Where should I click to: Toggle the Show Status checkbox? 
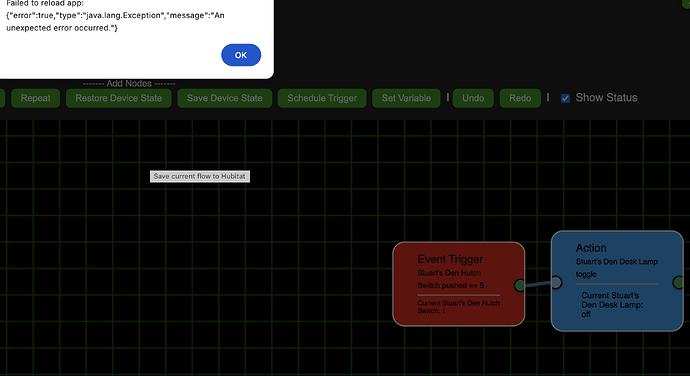tap(565, 98)
